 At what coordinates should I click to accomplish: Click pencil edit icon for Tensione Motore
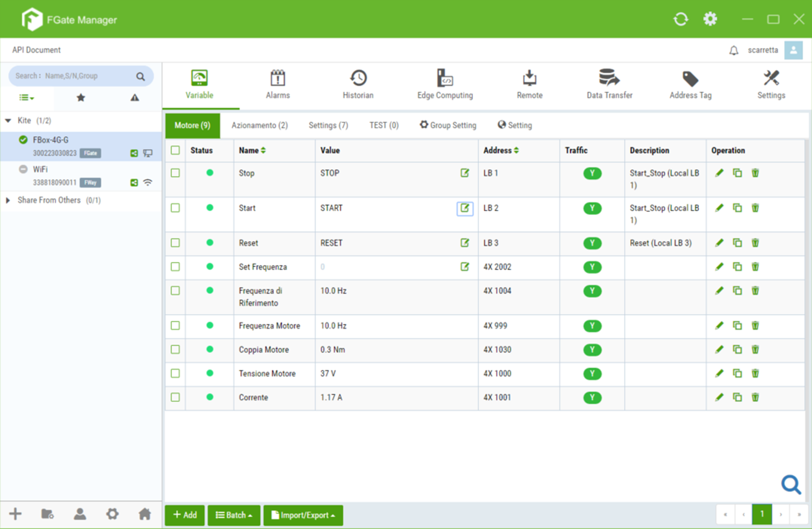point(719,373)
